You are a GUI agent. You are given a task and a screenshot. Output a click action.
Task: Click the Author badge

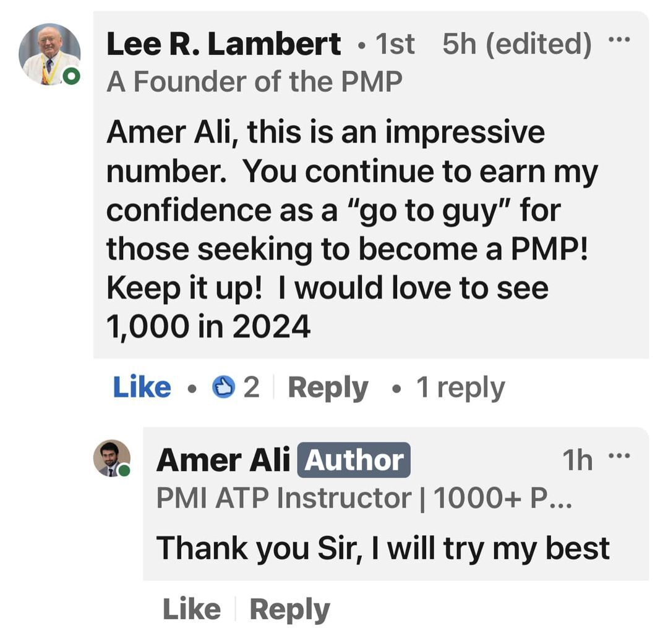(x=354, y=460)
